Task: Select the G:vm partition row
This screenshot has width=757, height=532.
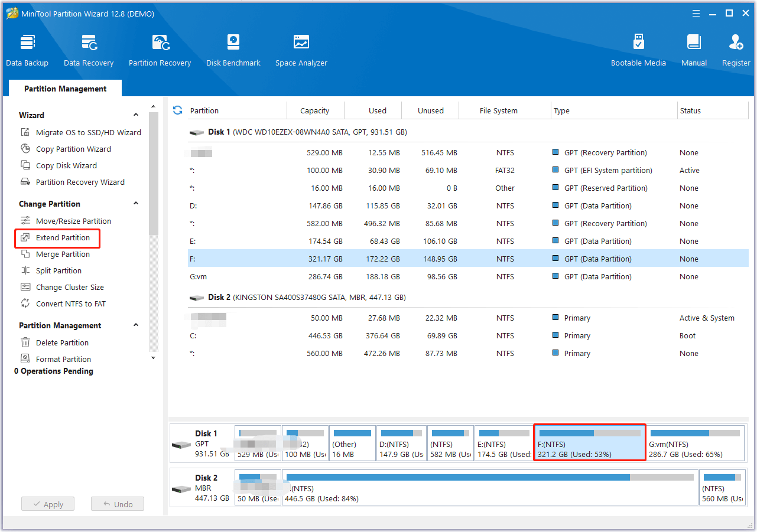Action: (x=468, y=276)
